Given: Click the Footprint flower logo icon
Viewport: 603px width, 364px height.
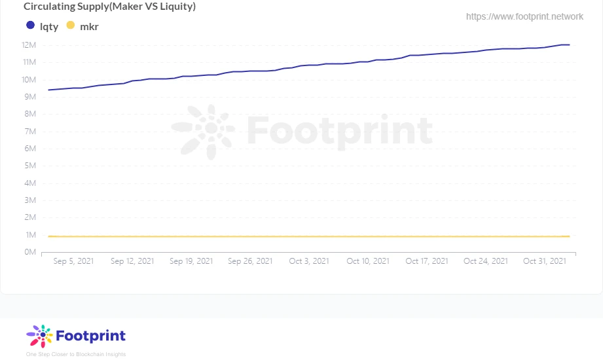Looking at the screenshot, I should (39, 336).
